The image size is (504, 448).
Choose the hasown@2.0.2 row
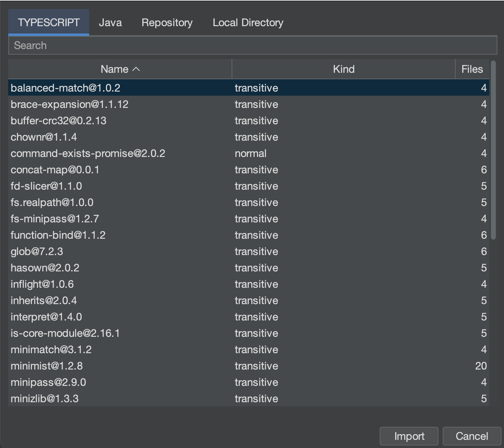(45, 268)
